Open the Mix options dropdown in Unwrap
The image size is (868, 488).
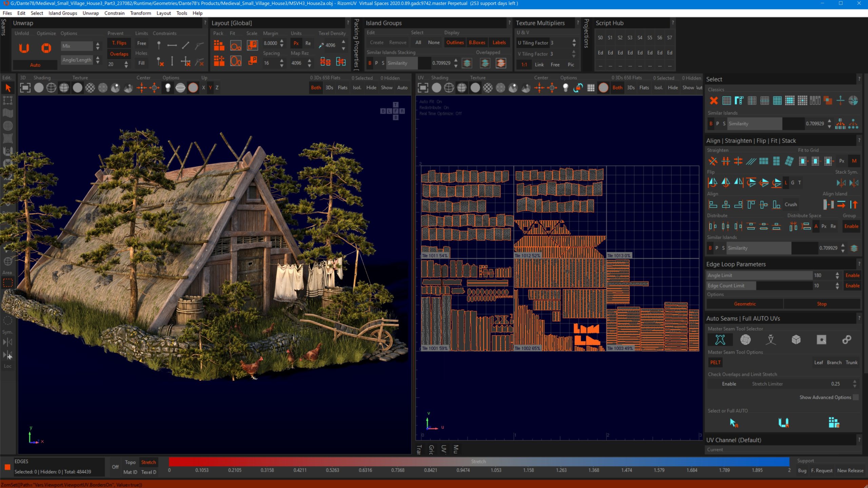78,46
